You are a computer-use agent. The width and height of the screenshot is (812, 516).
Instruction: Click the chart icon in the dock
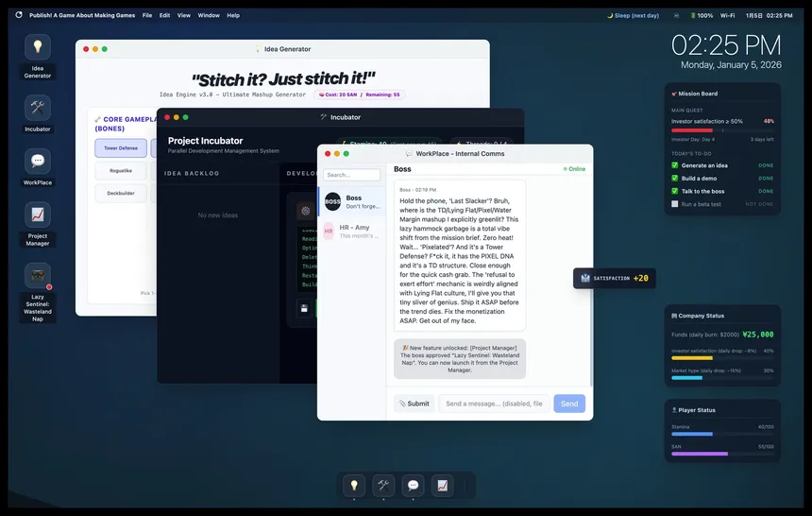tap(442, 486)
